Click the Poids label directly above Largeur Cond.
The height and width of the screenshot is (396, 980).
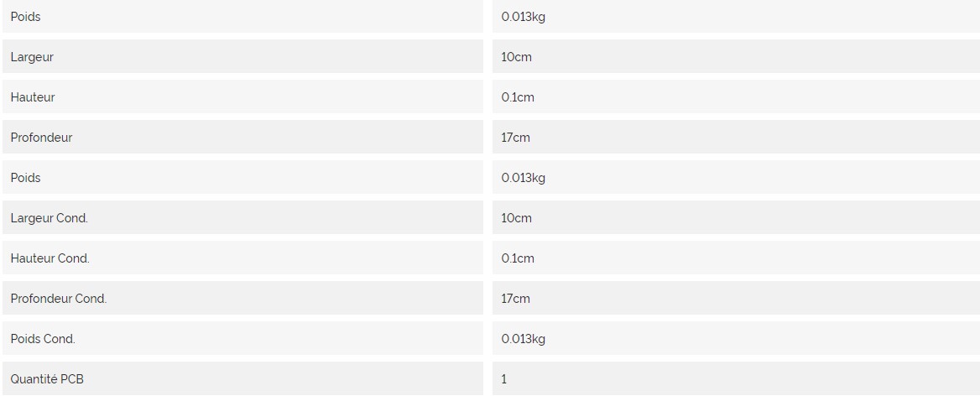[25, 178]
